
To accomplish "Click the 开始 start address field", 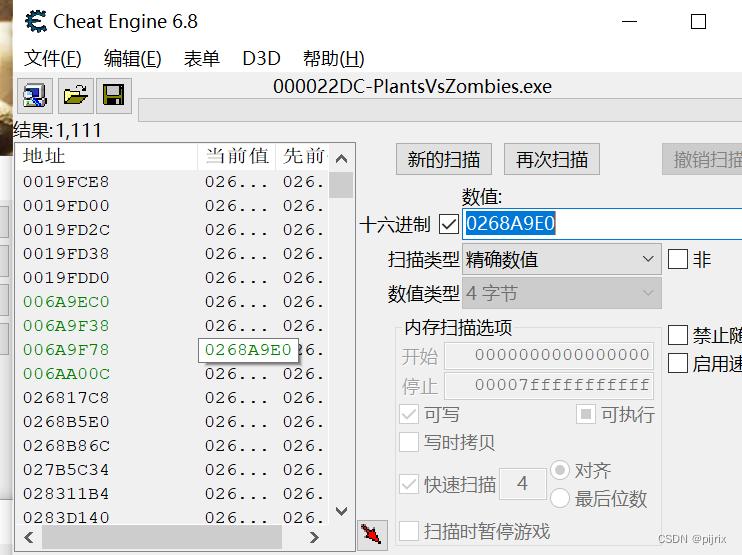I will click(x=549, y=355).
